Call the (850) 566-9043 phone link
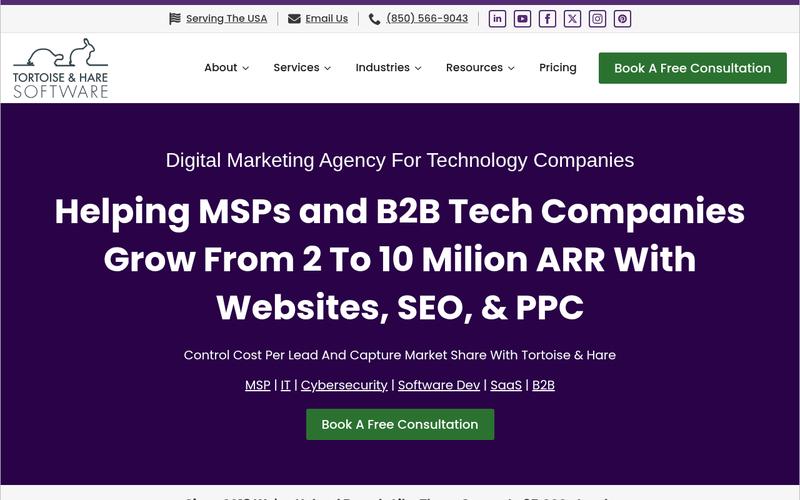This screenshot has height=500, width=800. coord(427,18)
